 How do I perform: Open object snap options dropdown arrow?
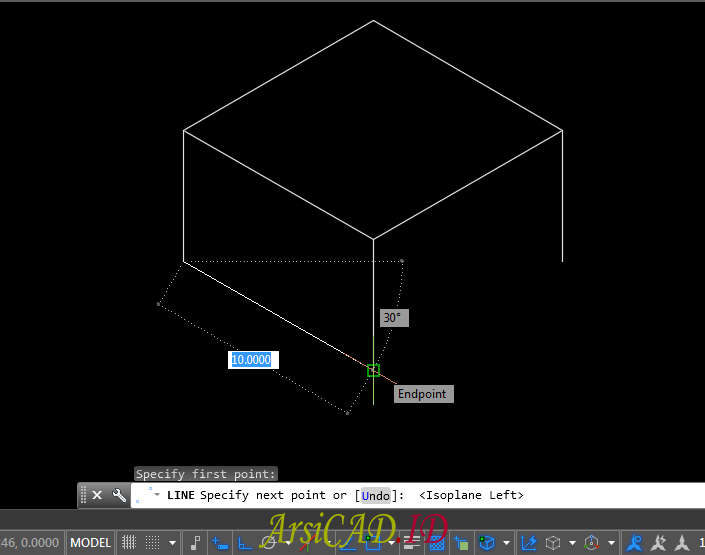pos(392,543)
